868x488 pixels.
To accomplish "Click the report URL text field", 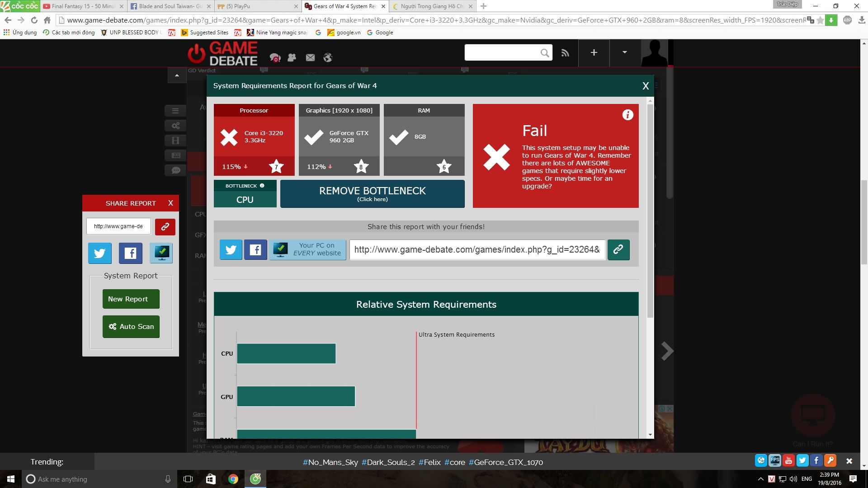I will pos(476,250).
